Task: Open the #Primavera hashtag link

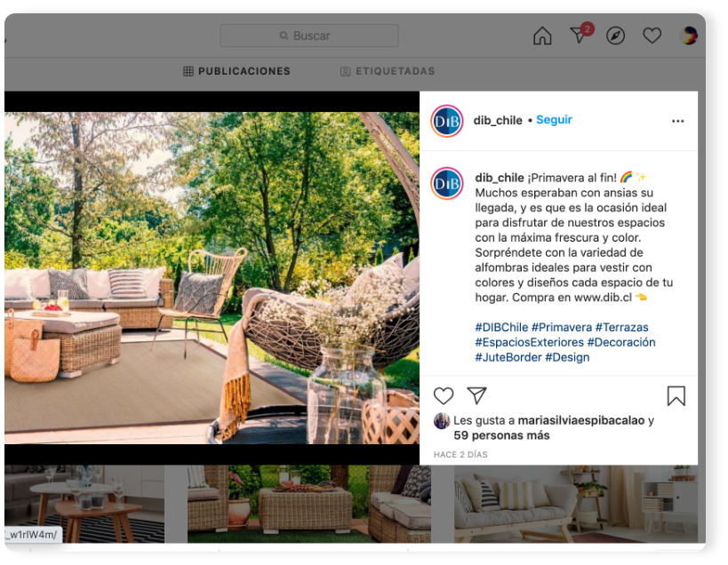Action: (x=561, y=327)
